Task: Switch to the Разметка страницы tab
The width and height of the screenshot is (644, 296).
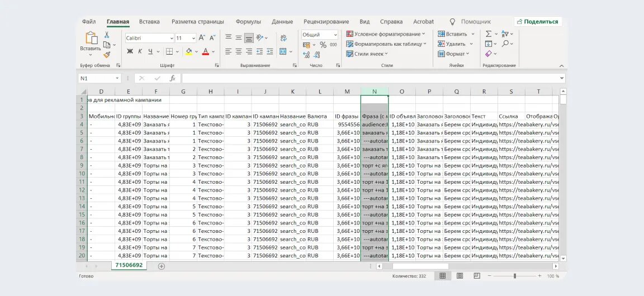Action: pyautogui.click(x=198, y=22)
